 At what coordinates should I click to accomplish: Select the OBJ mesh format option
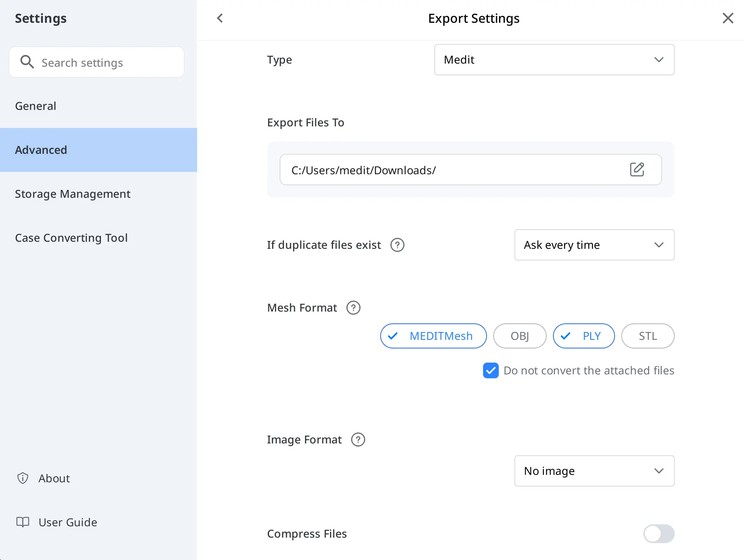(520, 336)
